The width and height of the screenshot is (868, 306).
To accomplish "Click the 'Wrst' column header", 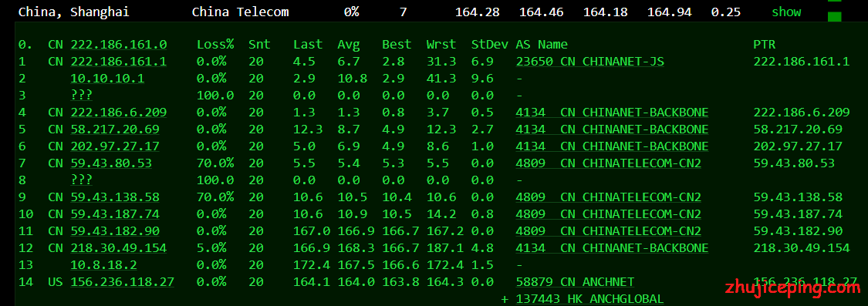I will pyautogui.click(x=441, y=45).
